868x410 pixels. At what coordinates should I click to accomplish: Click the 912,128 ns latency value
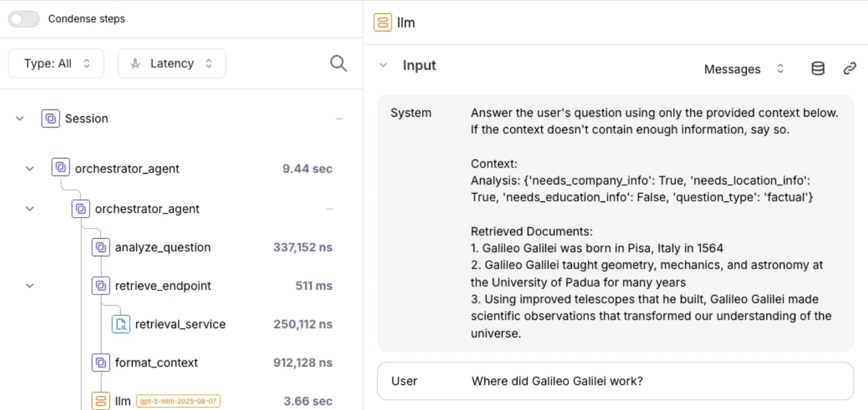pos(303,363)
